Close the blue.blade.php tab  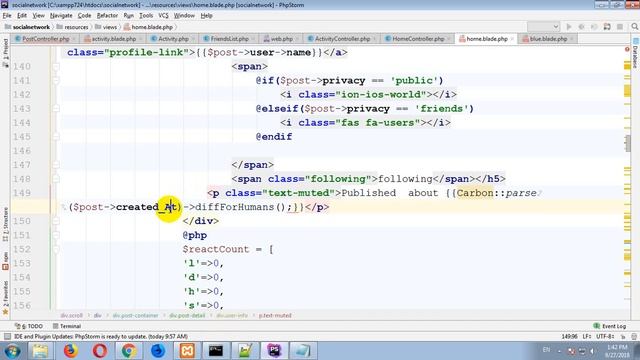pyautogui.click(x=572, y=39)
